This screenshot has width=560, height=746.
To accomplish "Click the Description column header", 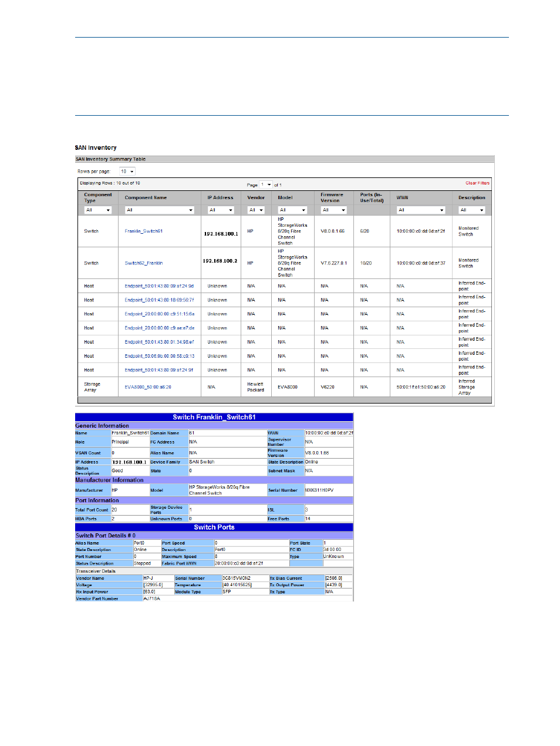I will [472, 198].
